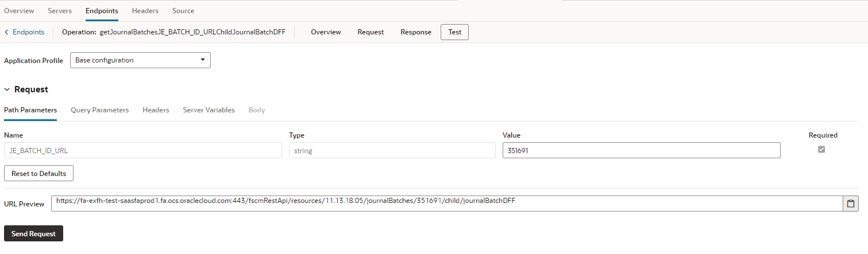Select the operation Overview button
Screen dimensions: 868x254
pos(326,32)
